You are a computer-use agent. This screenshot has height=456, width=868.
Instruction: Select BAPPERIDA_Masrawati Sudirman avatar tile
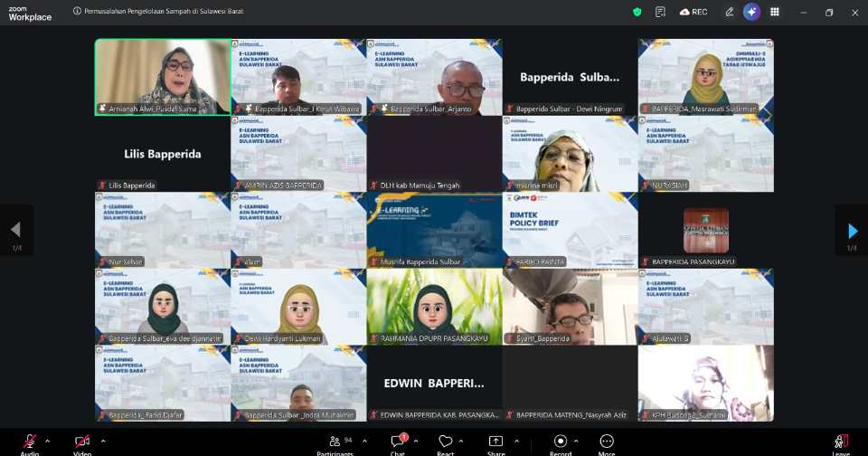706,77
